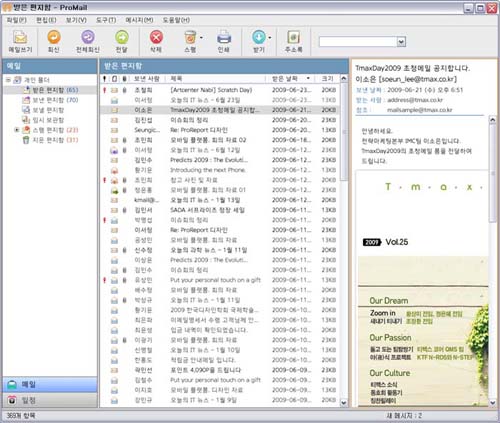Open the address book 주소록
Screen dimensions: 500x423
(x=294, y=41)
